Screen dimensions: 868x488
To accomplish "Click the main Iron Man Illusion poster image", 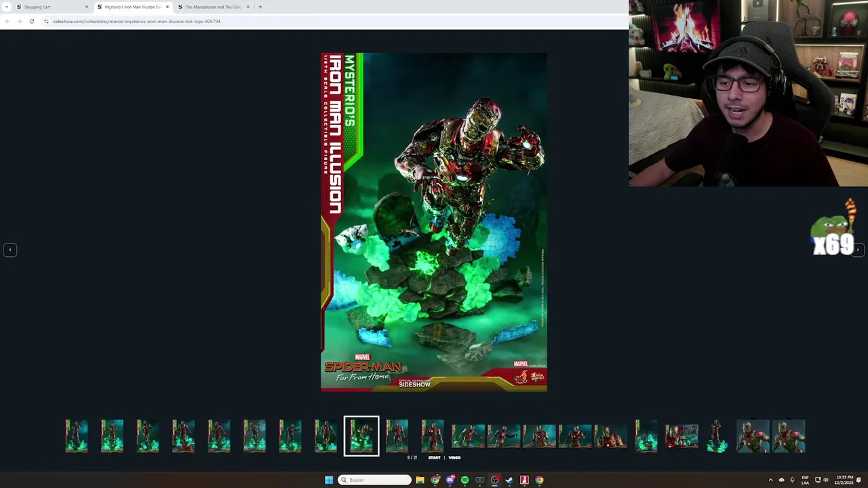I will click(x=434, y=222).
